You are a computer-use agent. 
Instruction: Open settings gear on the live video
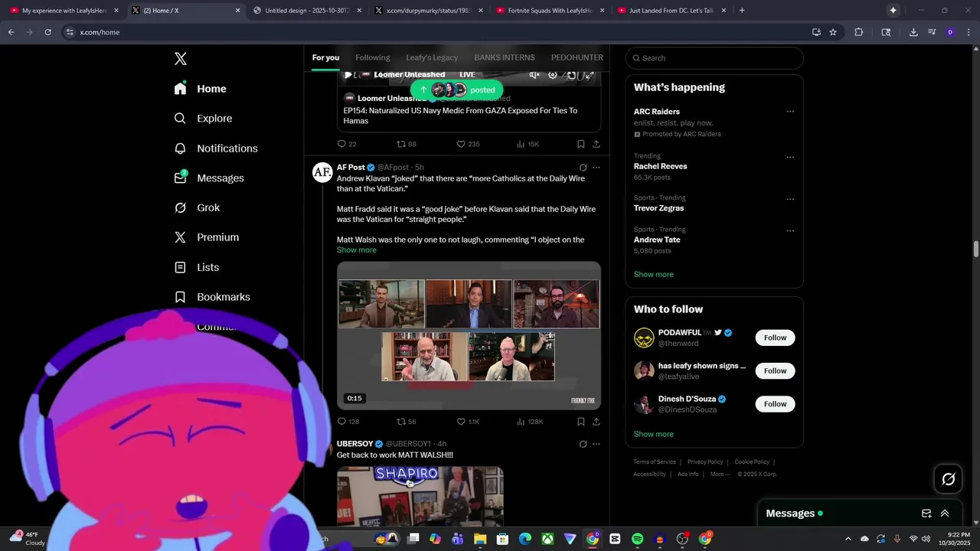[553, 75]
